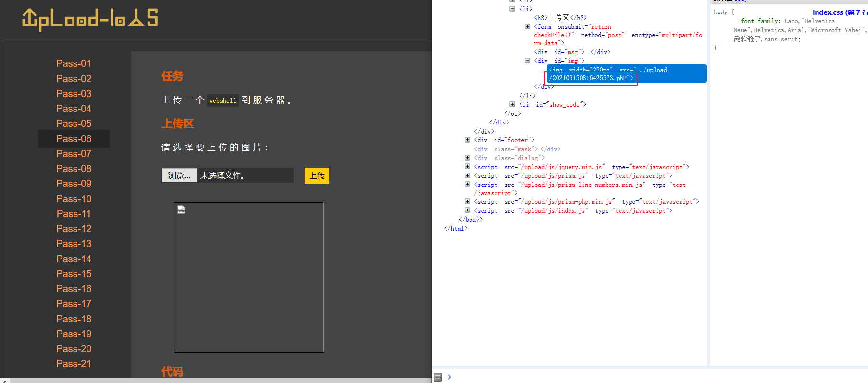The height and width of the screenshot is (383, 868).
Task: Open the index.css source link
Action: 840,12
